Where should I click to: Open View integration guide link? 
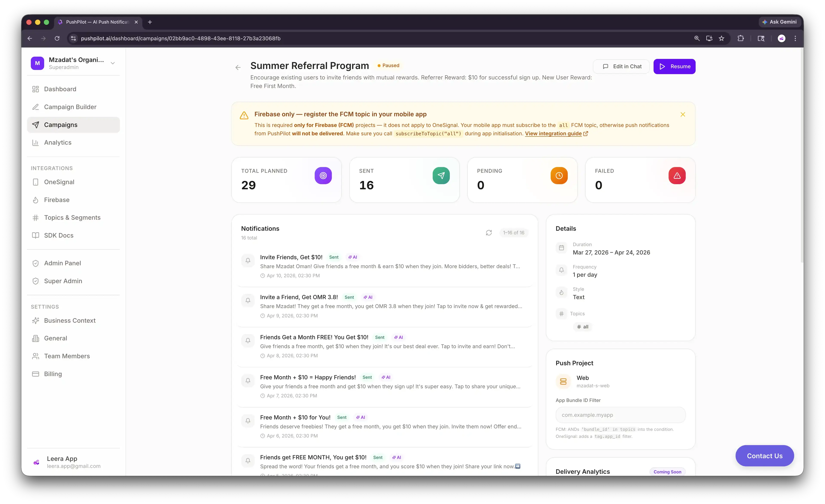coord(556,134)
